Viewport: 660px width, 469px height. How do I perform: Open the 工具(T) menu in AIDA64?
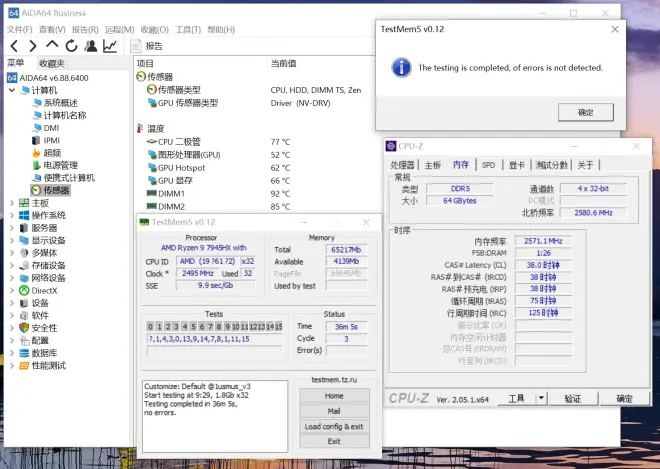(188, 30)
